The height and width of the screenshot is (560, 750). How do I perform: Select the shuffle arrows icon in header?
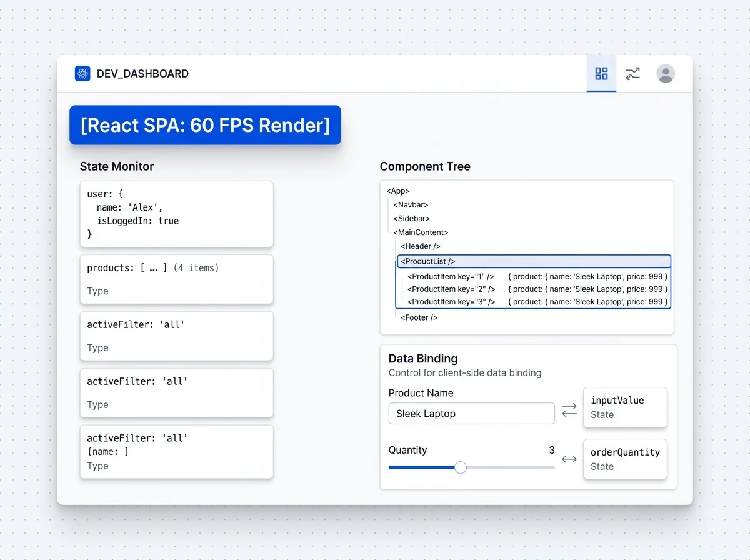(633, 74)
